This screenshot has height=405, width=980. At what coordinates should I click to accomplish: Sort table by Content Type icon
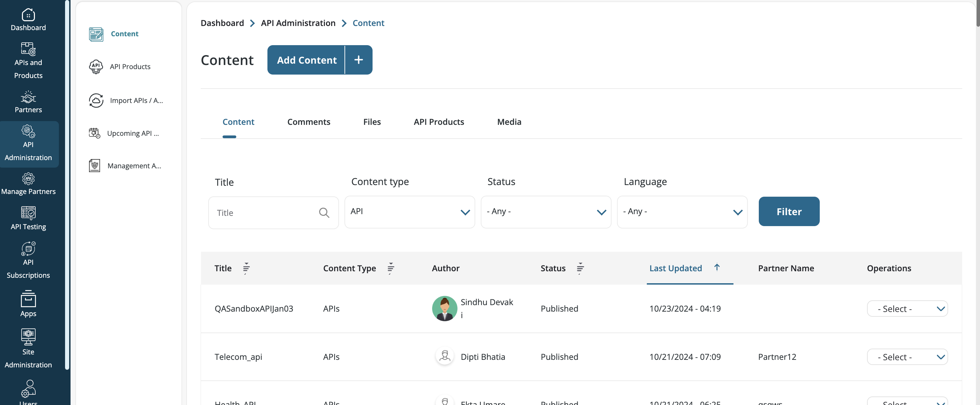[x=391, y=268]
